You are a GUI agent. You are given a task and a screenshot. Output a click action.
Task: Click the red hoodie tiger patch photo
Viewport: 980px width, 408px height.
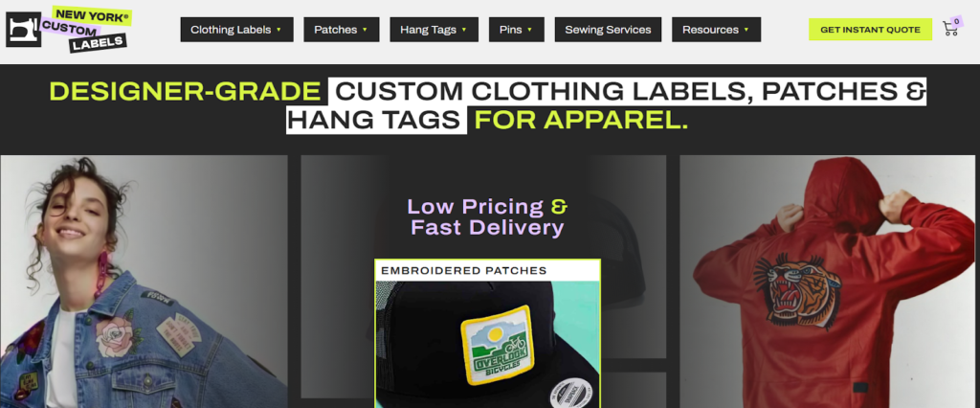827,282
